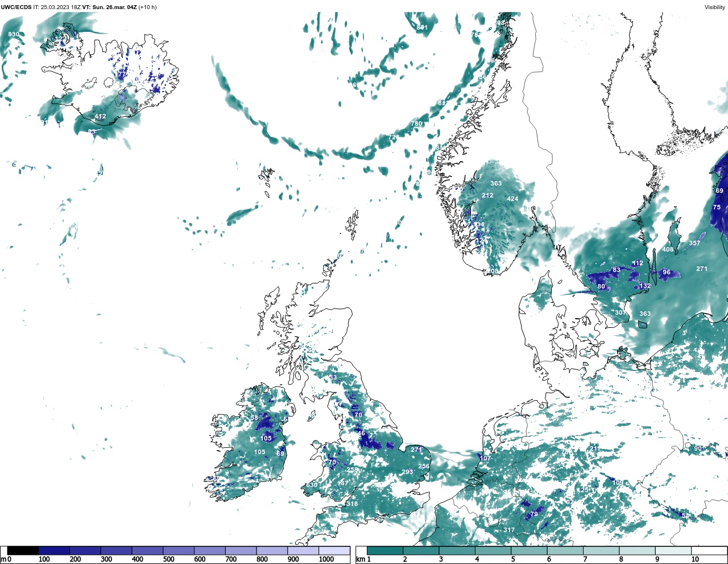Click the '830' value near Iceland's northwest
The width and height of the screenshot is (728, 564).
(14, 35)
